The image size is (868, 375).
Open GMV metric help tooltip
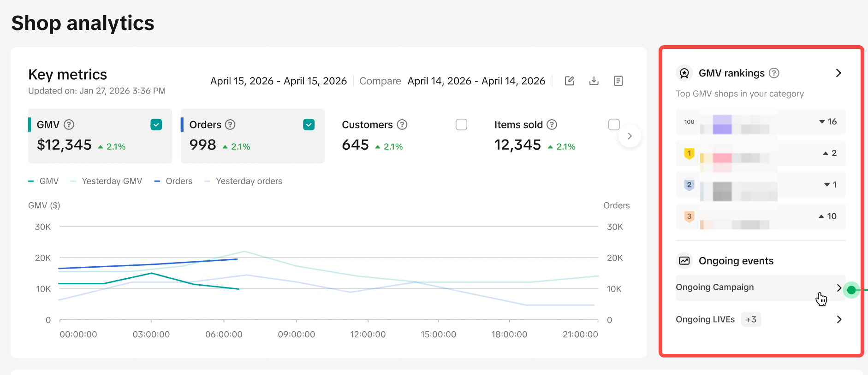tap(69, 124)
